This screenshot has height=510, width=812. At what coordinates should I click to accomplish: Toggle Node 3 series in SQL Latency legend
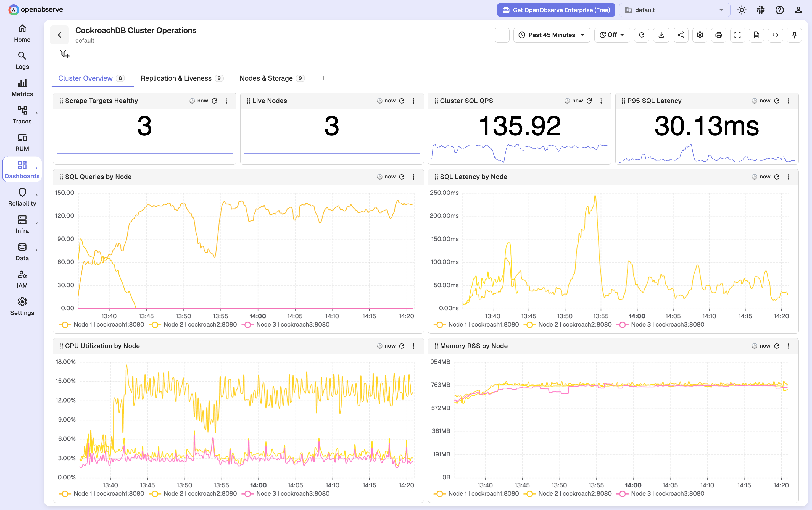pos(660,325)
